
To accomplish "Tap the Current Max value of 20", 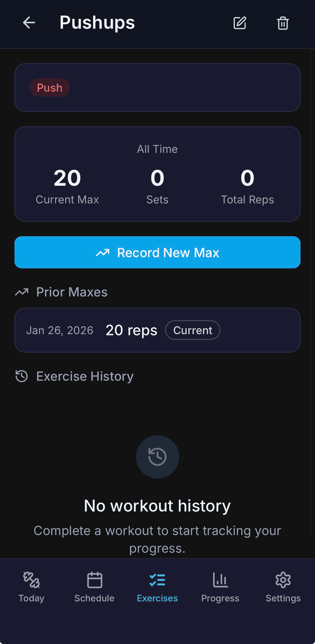I will coord(67,178).
